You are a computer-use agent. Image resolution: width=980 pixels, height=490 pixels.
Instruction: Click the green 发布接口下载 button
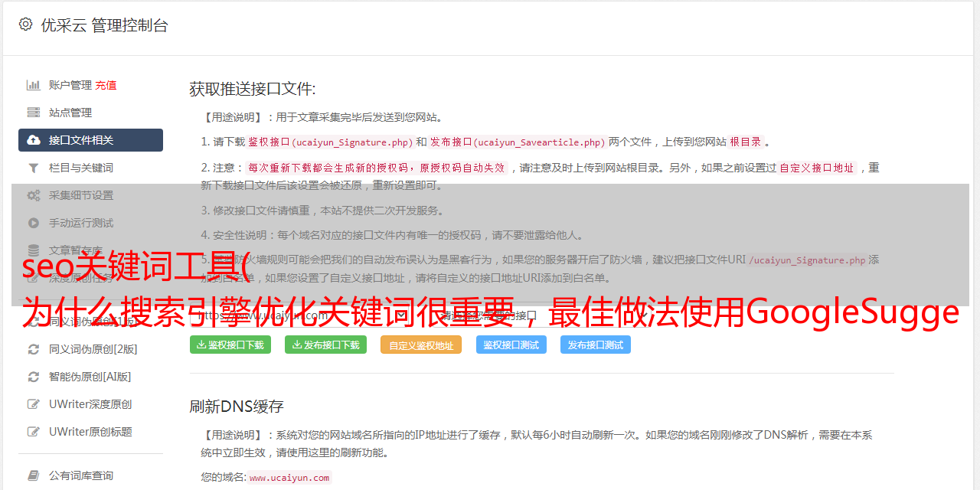tap(325, 345)
